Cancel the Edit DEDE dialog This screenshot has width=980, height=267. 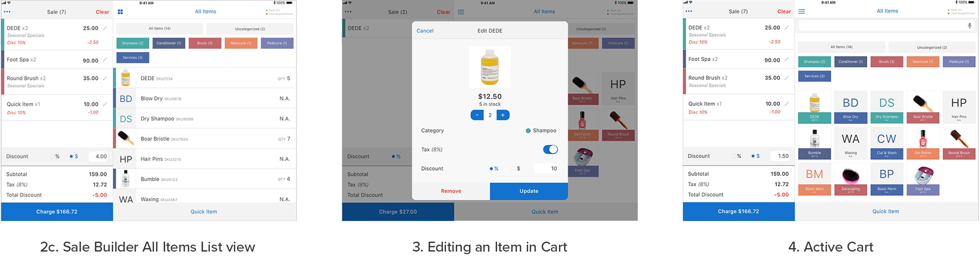click(425, 31)
